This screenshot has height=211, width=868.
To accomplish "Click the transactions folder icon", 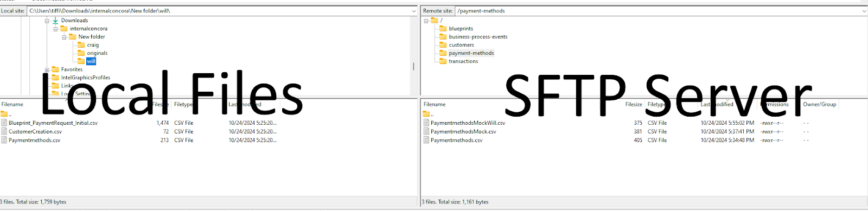I will coord(443,61).
